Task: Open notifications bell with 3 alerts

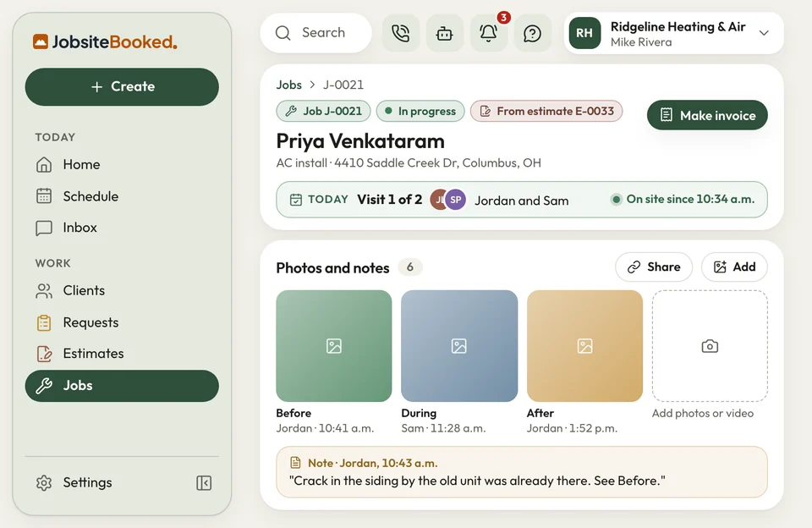Action: point(488,33)
